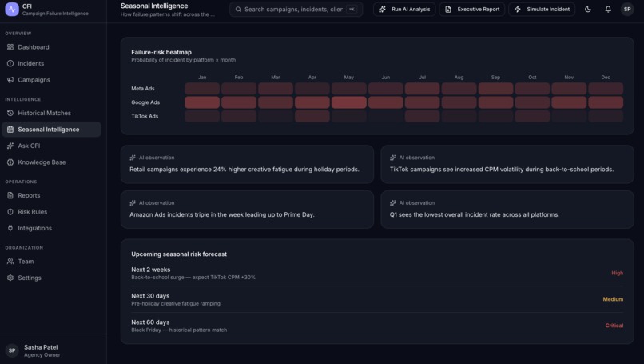Navigate to Historical Matches
Viewport: 644px width, 364px height.
pos(51,113)
